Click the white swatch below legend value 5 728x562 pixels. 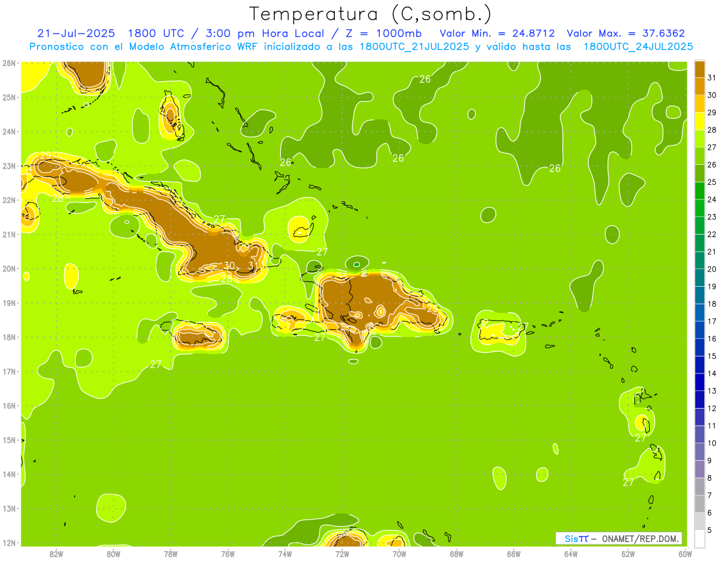[699, 538]
